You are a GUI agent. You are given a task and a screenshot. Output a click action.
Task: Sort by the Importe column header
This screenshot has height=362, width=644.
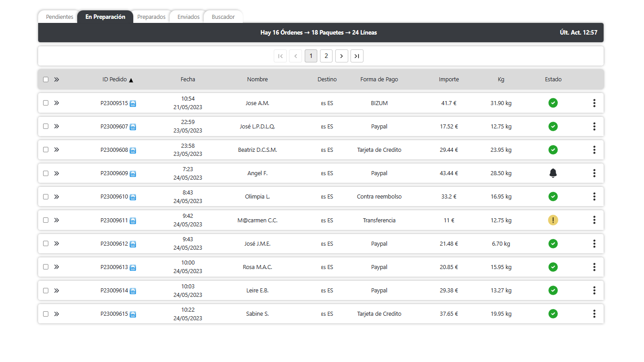coord(449,79)
